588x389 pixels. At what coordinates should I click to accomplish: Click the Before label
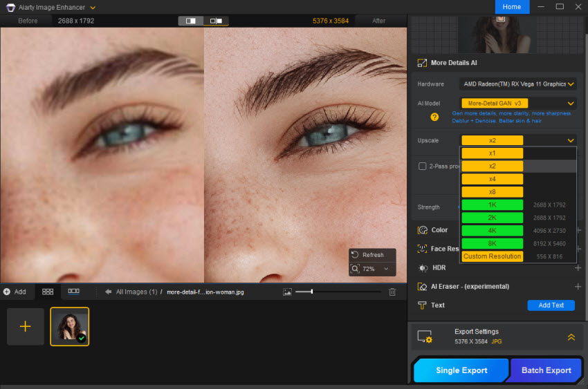[28, 21]
